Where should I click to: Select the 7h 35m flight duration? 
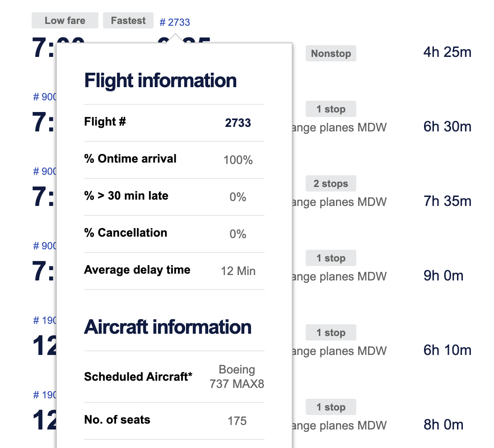(447, 201)
